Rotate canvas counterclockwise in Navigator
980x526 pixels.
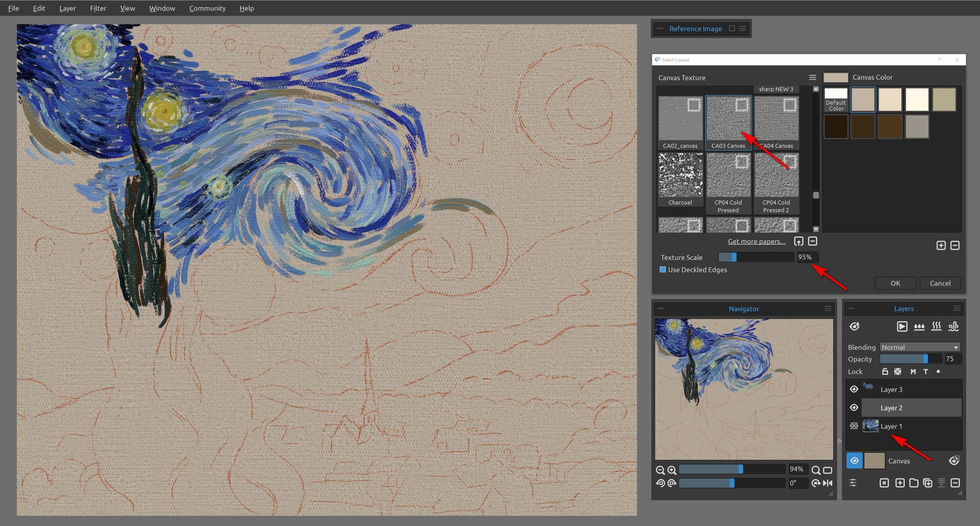tap(660, 483)
